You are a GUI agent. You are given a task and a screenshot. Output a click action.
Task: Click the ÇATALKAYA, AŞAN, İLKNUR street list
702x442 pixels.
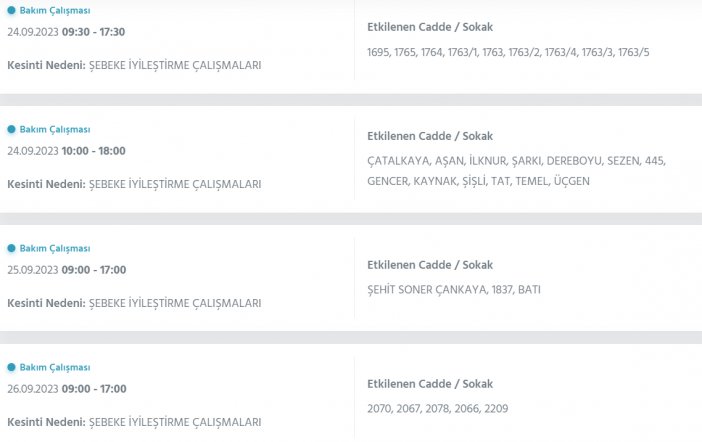[516, 171]
